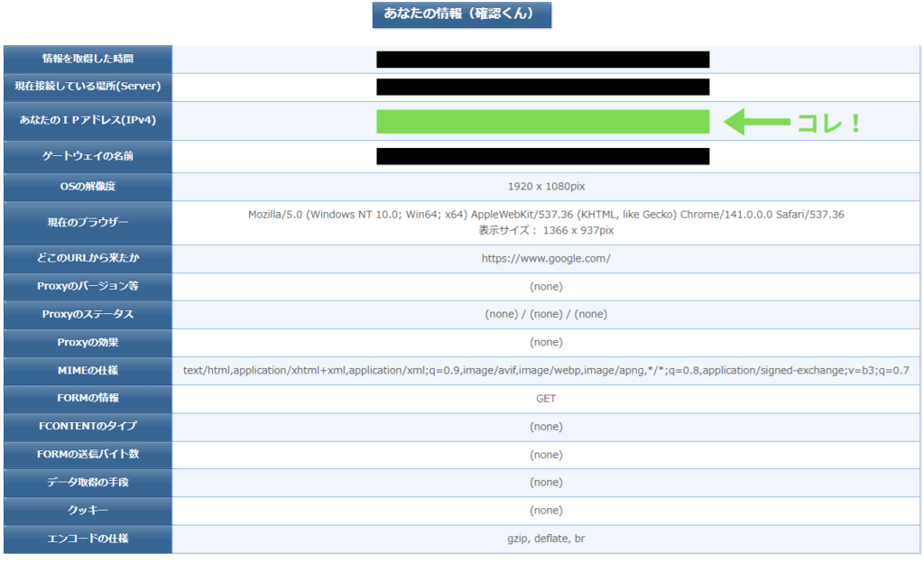
Task: Click the MIME accept string starting with text/html
Action: [x=546, y=371]
